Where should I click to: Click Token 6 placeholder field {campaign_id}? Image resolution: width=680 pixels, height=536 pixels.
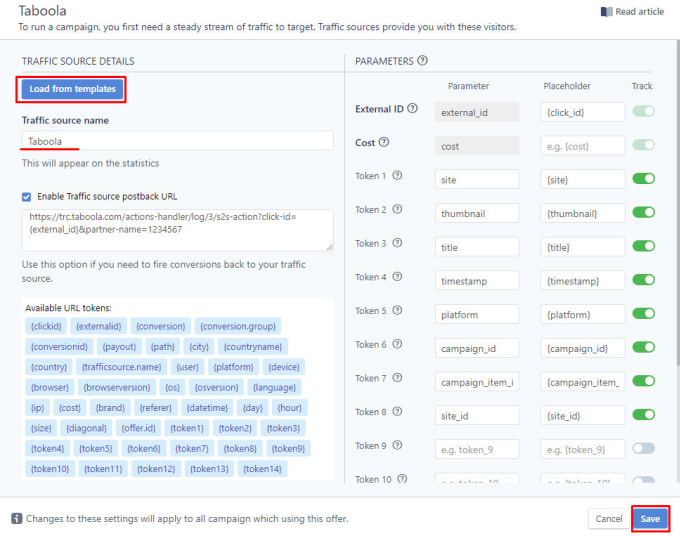pos(583,348)
